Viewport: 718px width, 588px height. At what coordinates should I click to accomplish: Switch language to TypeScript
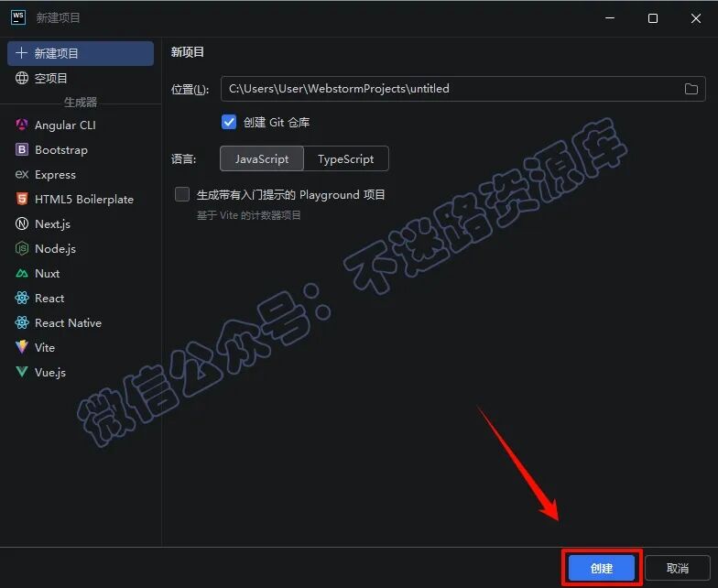(346, 159)
